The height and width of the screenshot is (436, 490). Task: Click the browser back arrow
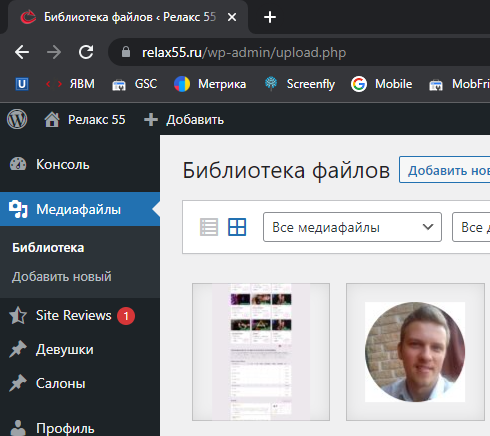click(x=22, y=52)
